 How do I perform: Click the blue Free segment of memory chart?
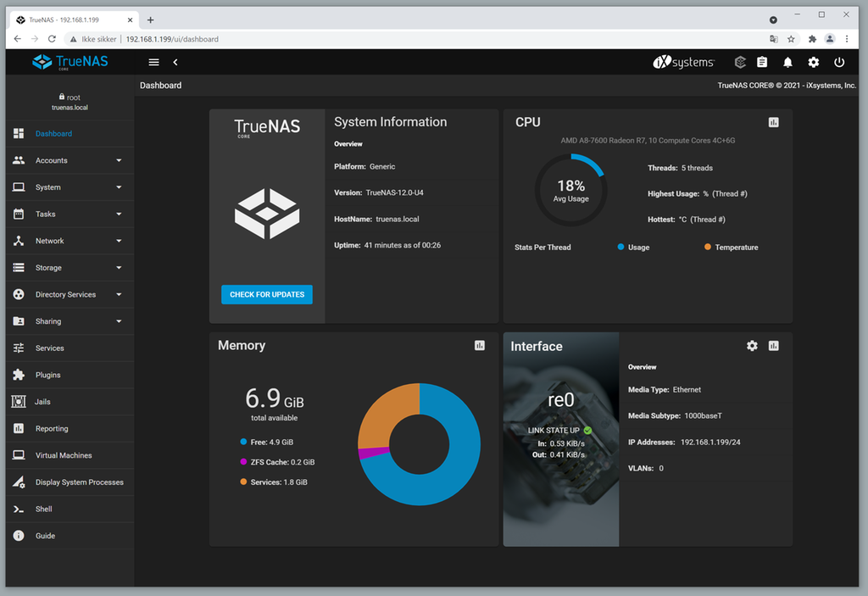458,475
